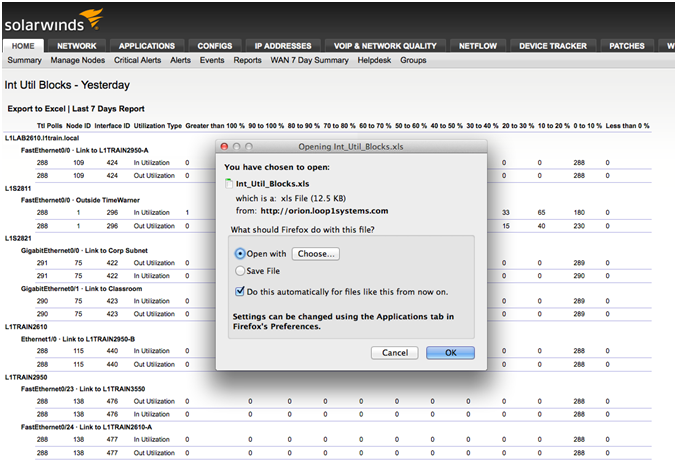Open Groups submenu item
Image resolution: width=678 pixels, height=476 pixels.
coord(413,60)
